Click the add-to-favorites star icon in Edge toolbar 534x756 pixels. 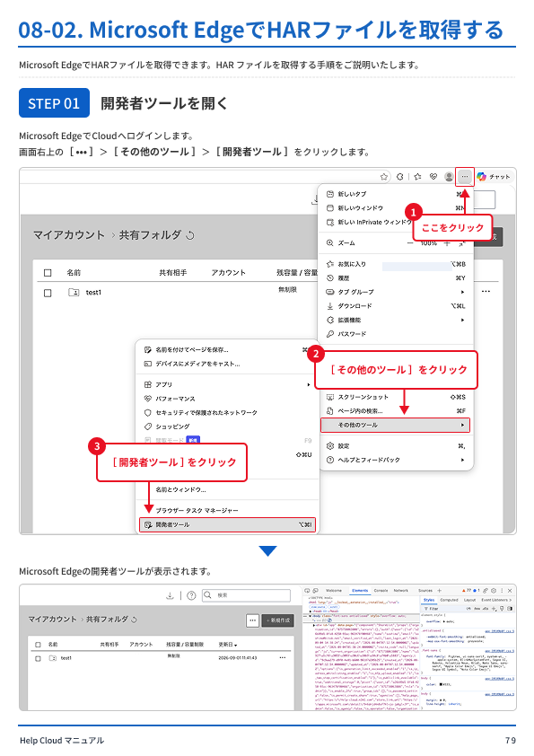click(383, 177)
